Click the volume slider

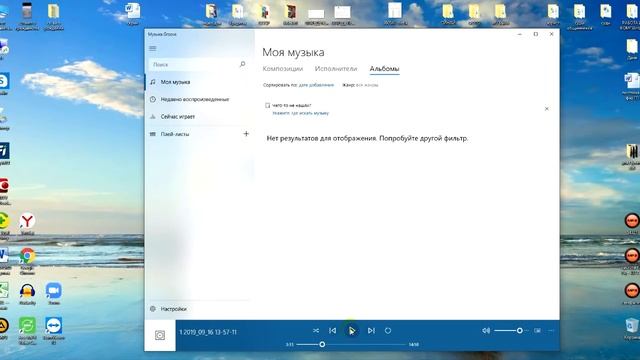(x=511, y=331)
